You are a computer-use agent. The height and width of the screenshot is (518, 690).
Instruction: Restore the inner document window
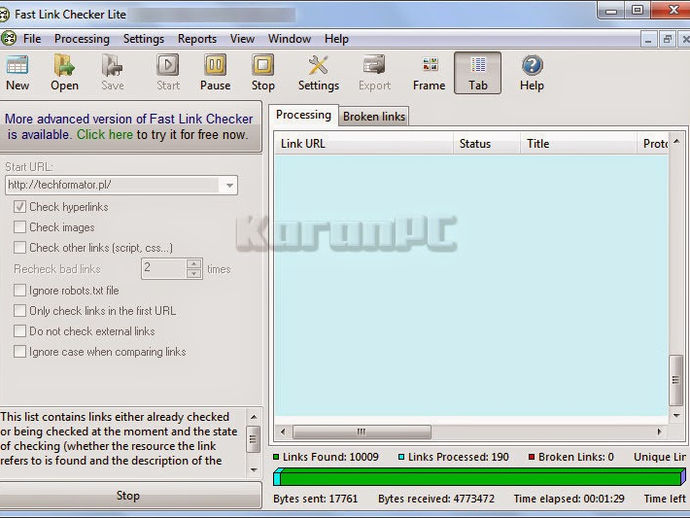pos(668,40)
